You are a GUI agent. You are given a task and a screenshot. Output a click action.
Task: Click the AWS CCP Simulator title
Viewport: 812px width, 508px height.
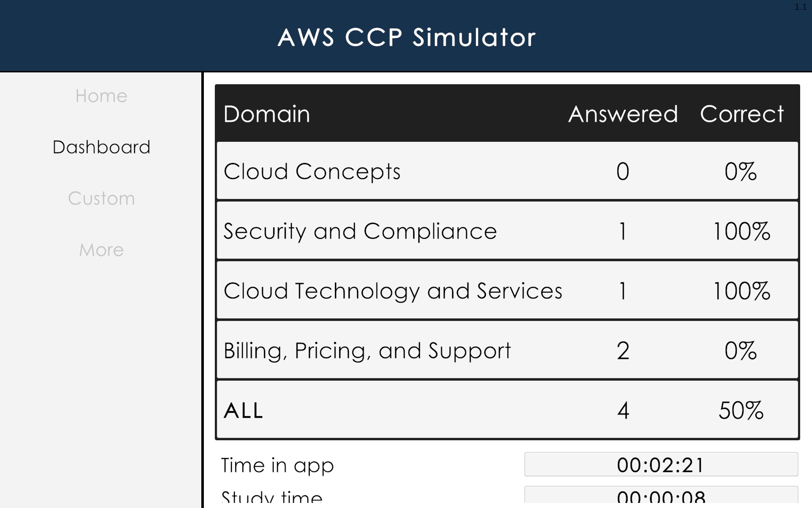(x=406, y=37)
